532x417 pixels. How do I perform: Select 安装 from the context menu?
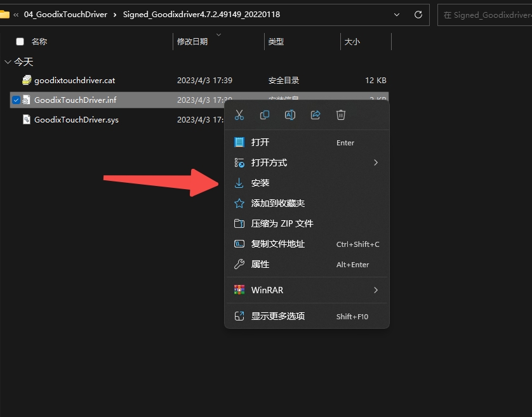click(x=260, y=183)
